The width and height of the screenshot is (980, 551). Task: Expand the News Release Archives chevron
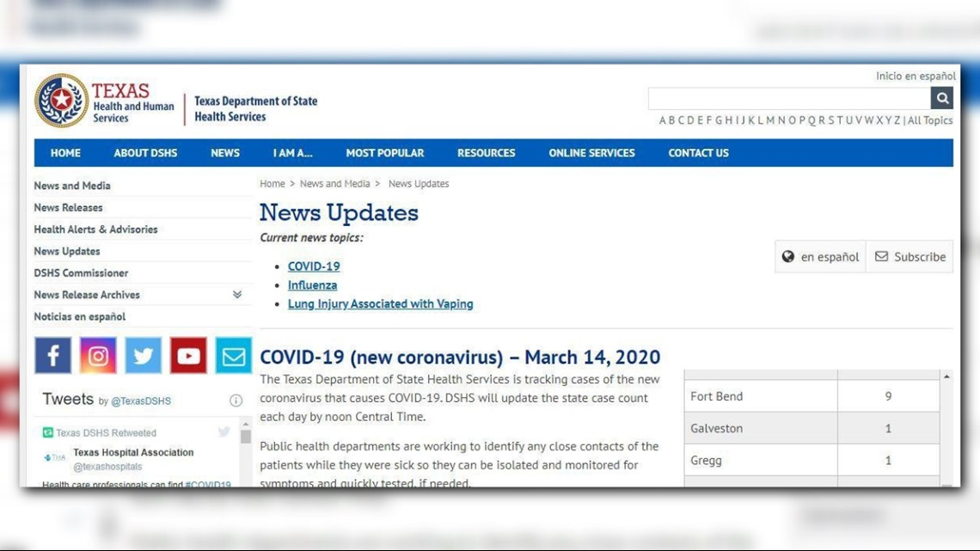[x=237, y=295]
